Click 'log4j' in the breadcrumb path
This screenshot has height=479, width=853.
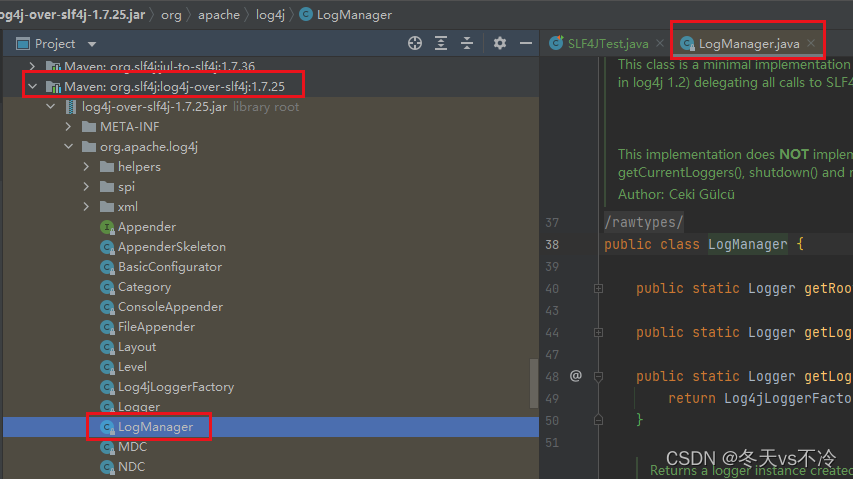(270, 15)
